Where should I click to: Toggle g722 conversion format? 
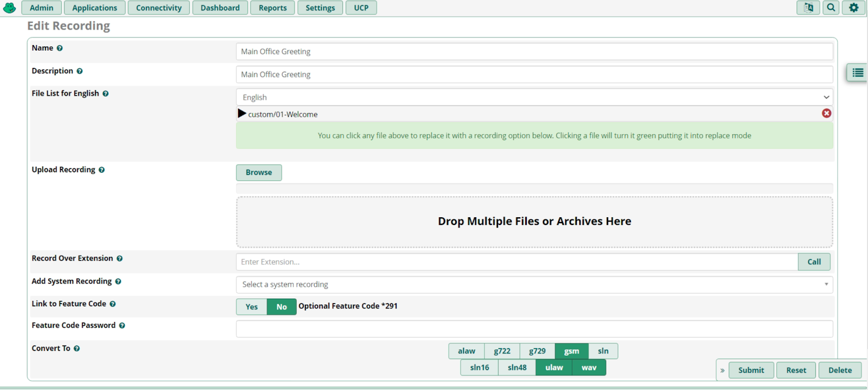click(x=502, y=351)
